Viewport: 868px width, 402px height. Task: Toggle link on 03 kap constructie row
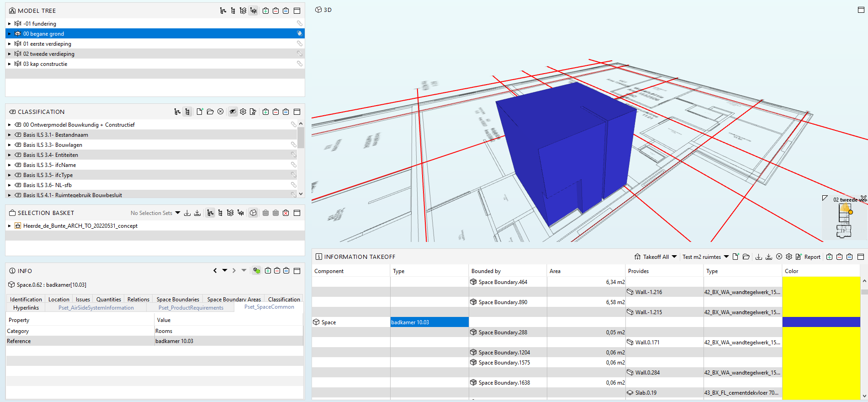300,64
